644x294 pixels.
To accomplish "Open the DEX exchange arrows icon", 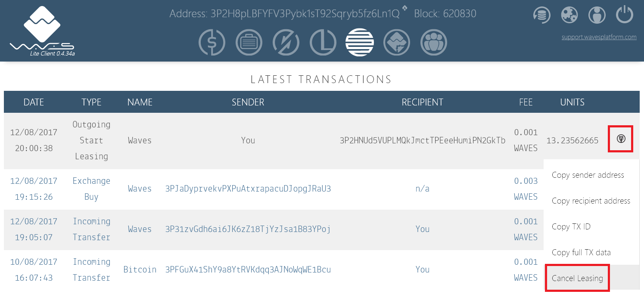I will tap(286, 43).
